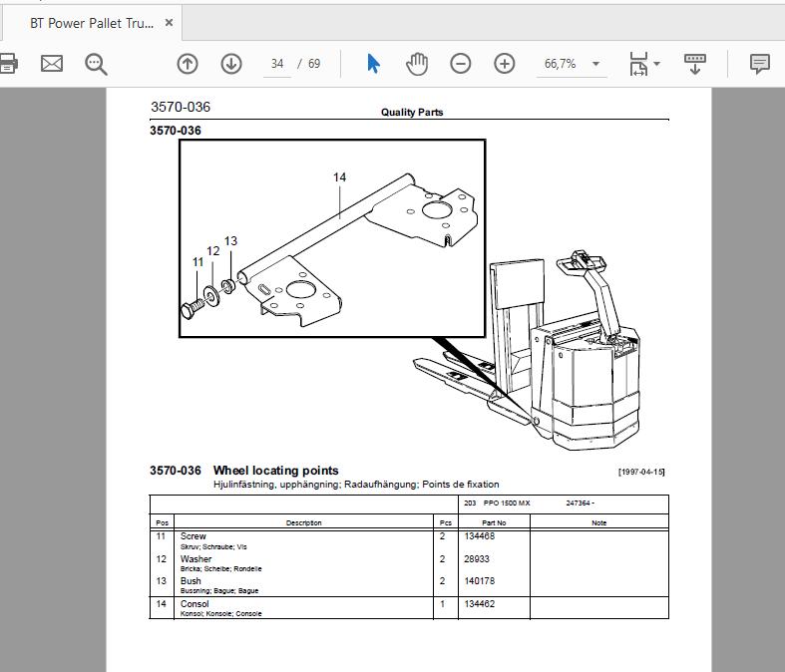Click the date text [1997-04-15]
Viewport: 785px width, 672px height.
641,472
